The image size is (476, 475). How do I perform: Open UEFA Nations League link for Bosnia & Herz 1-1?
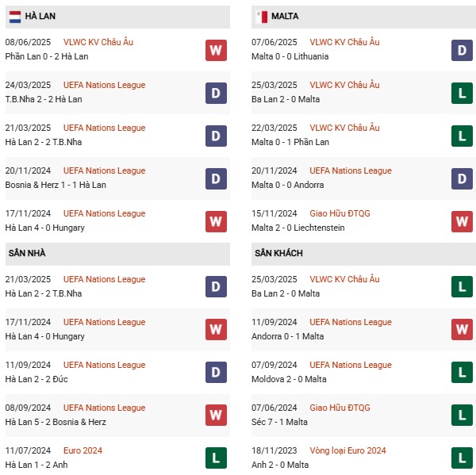coord(104,170)
